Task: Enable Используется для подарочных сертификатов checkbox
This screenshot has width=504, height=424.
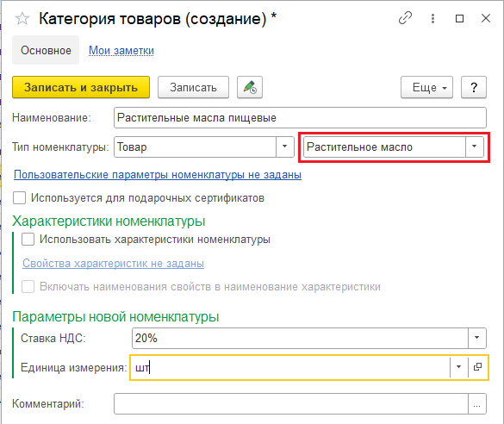Action: pyautogui.click(x=19, y=198)
